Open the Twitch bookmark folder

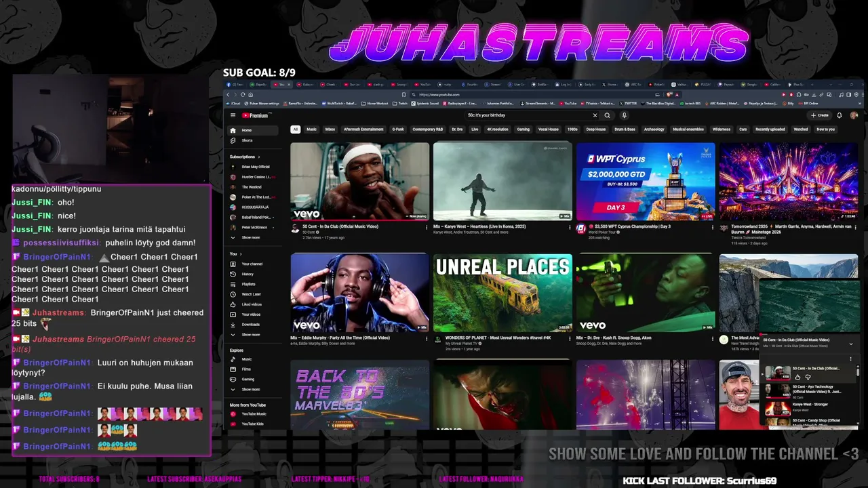coord(399,104)
